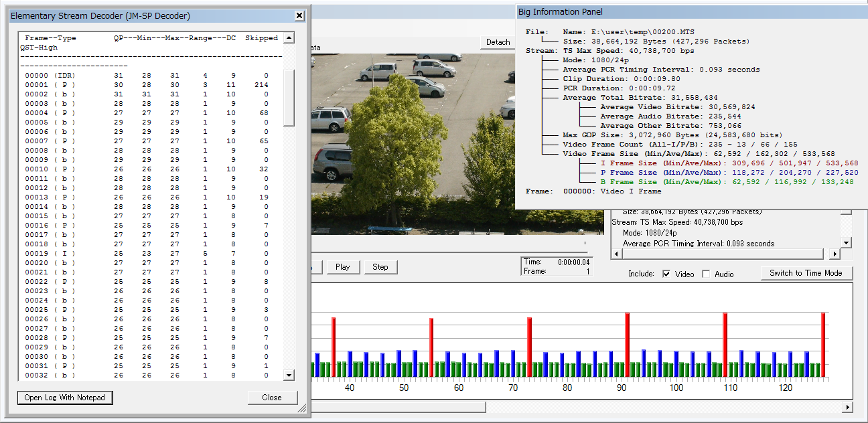
Task: Click the frame log scroll-down arrow
Action: [289, 375]
